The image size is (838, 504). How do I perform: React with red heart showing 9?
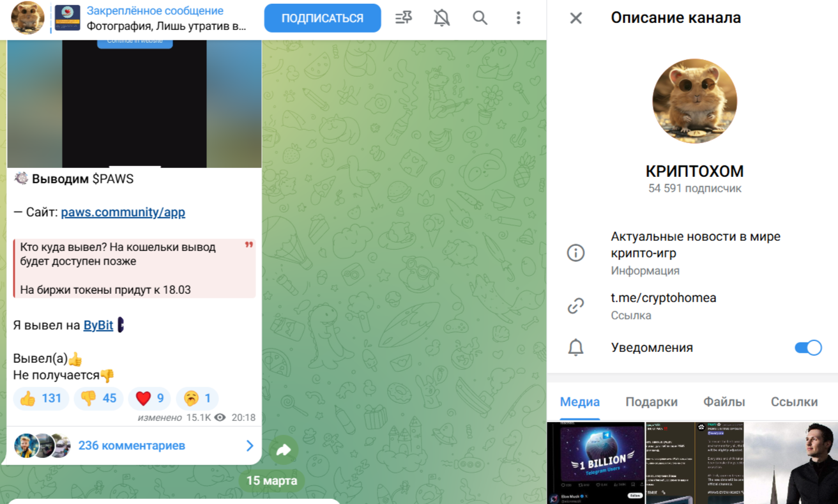click(149, 399)
